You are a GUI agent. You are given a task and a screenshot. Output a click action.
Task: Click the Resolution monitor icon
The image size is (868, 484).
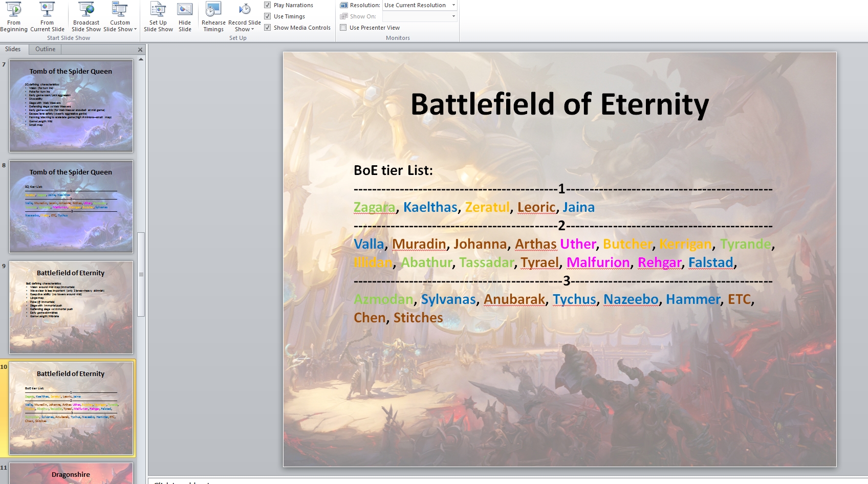tap(344, 5)
